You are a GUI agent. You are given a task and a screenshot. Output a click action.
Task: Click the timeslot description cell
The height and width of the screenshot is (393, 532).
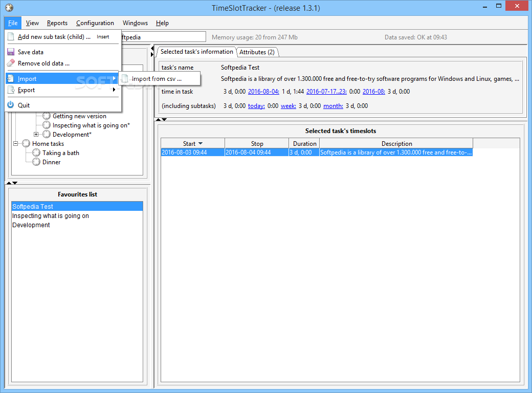click(x=396, y=152)
